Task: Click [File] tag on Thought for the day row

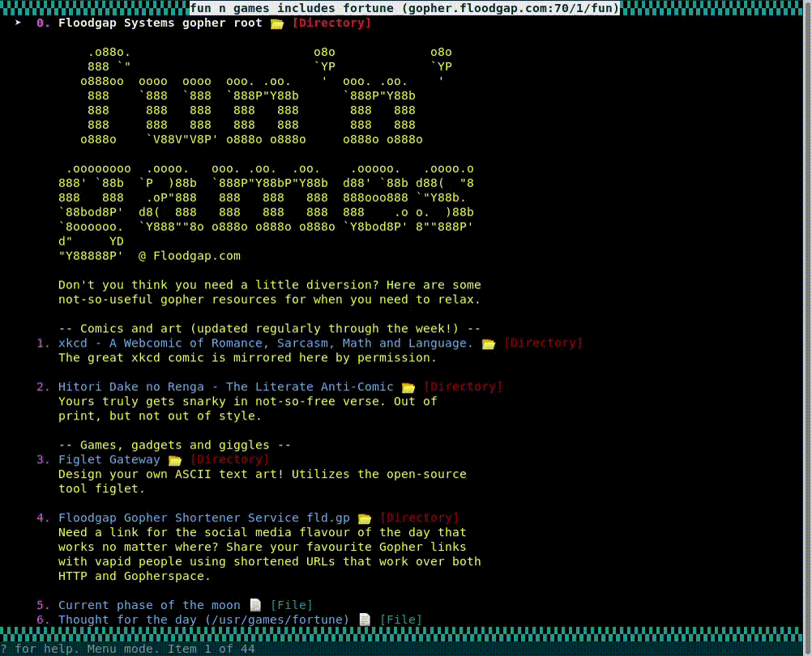Action: [x=401, y=620]
